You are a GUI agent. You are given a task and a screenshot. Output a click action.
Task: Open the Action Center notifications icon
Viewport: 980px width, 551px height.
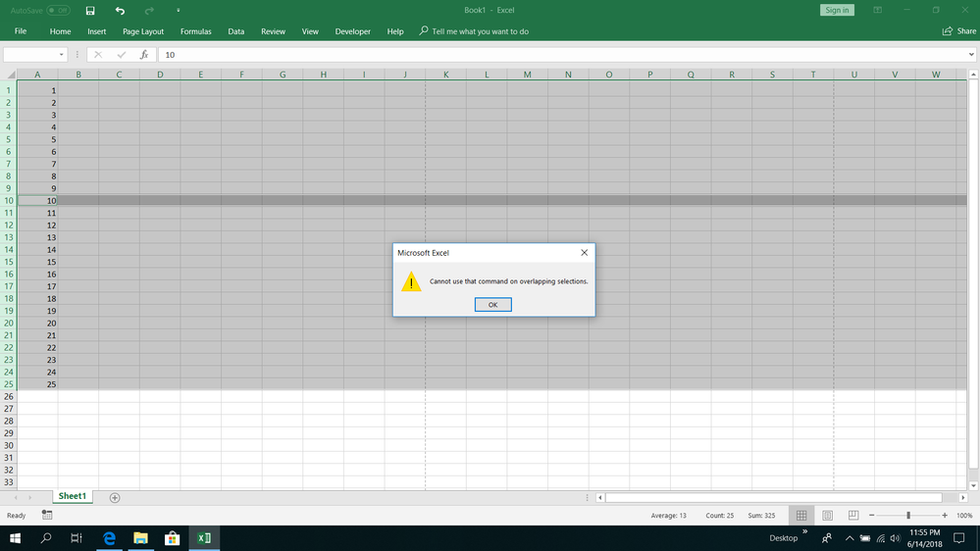958,538
